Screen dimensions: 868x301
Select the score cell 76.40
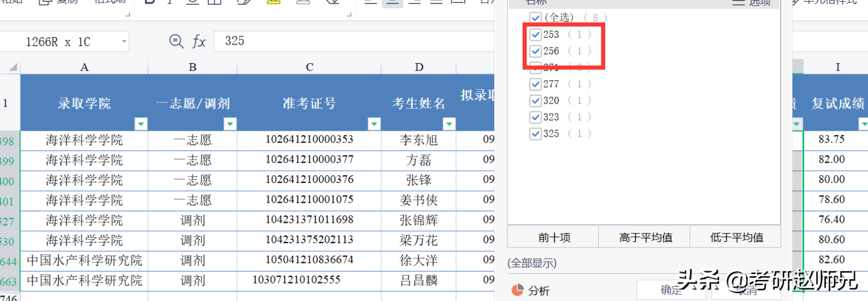coord(837,220)
